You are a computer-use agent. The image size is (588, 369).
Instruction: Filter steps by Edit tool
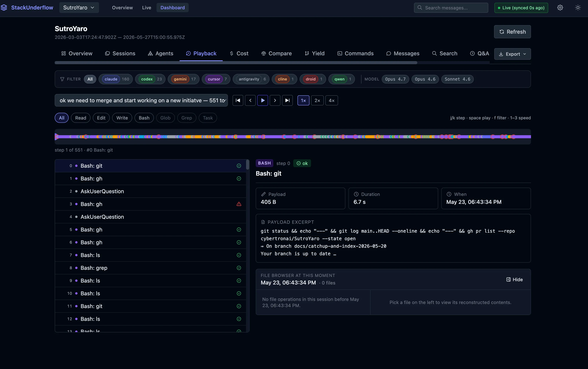(101, 118)
